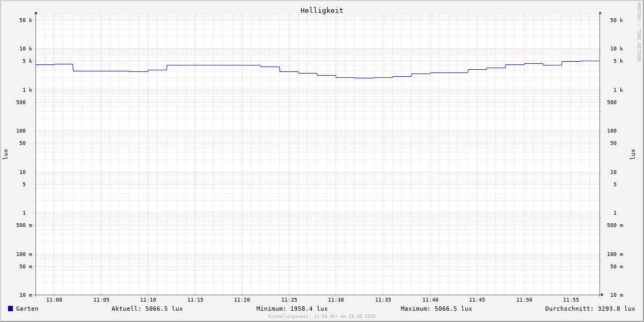
Task: Click the 11:40 time axis label
Action: pyautogui.click(x=430, y=300)
